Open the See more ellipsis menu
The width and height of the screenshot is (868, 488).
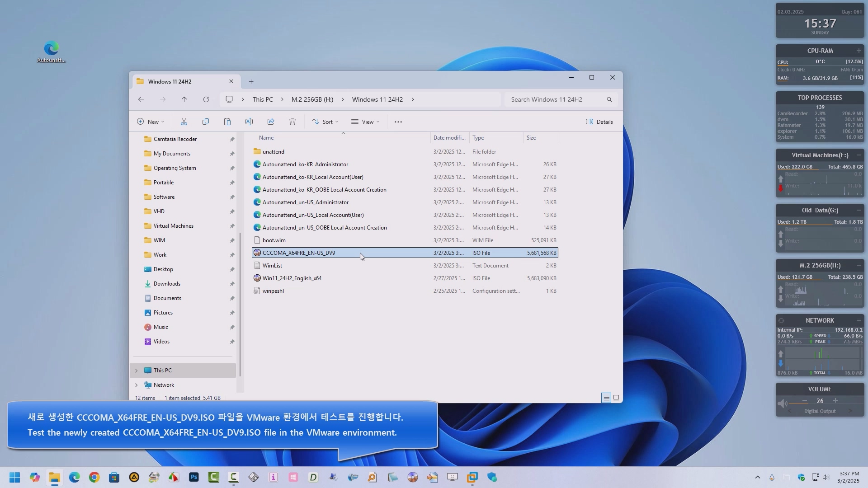[398, 122]
